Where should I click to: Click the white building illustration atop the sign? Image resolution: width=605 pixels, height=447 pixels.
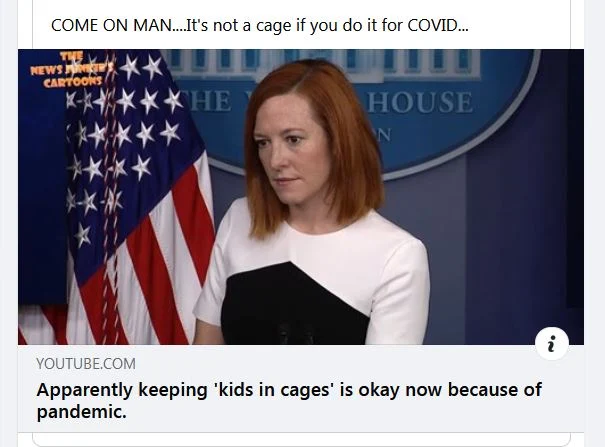320,64
